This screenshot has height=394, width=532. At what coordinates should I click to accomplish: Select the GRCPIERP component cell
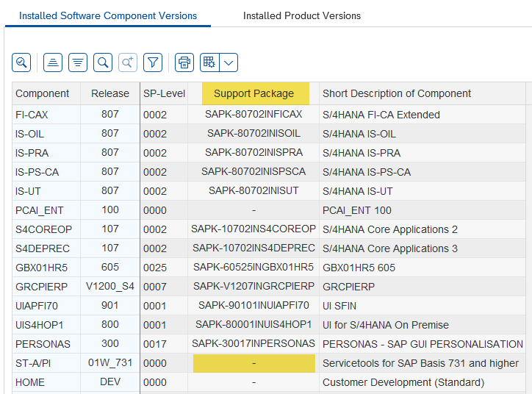[46, 287]
